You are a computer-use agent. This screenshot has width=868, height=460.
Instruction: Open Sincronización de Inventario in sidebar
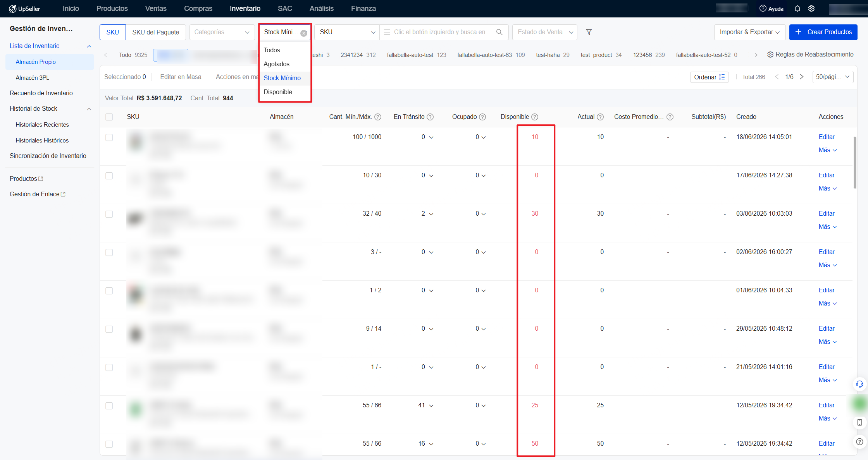coord(48,156)
